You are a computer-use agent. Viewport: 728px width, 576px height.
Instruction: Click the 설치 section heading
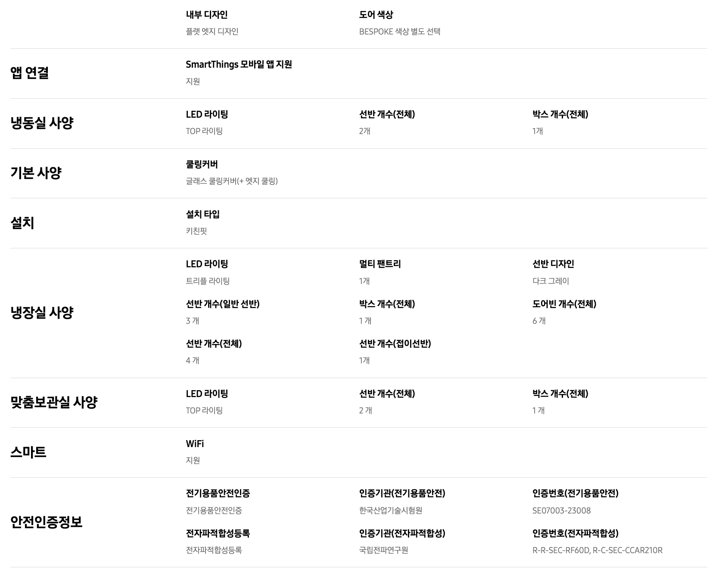pyautogui.click(x=22, y=223)
